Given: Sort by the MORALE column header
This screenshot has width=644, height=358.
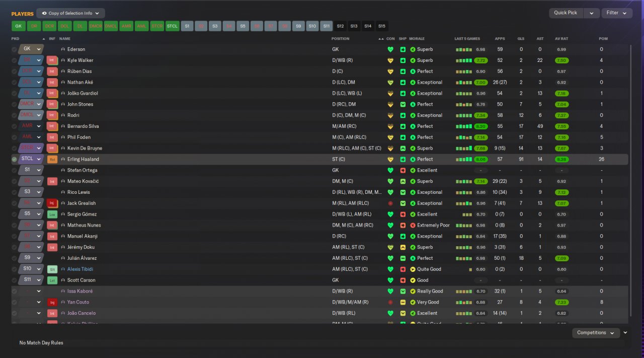Looking at the screenshot, I should [417, 39].
